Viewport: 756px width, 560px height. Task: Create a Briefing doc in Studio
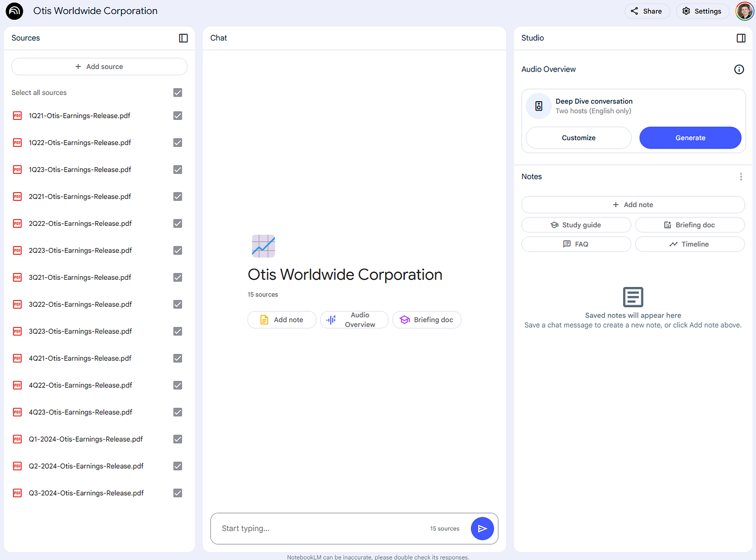(690, 225)
